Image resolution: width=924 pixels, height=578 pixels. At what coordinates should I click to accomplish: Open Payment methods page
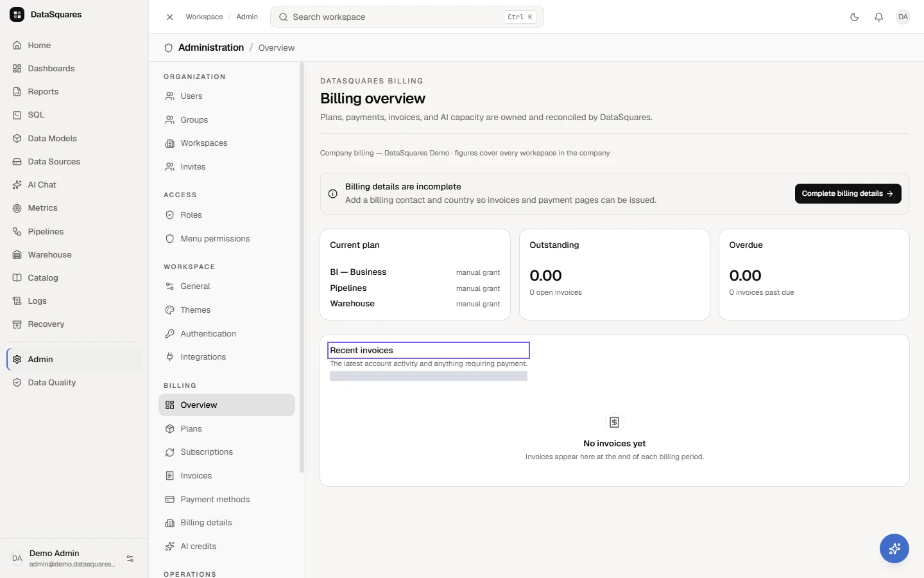(x=227, y=500)
